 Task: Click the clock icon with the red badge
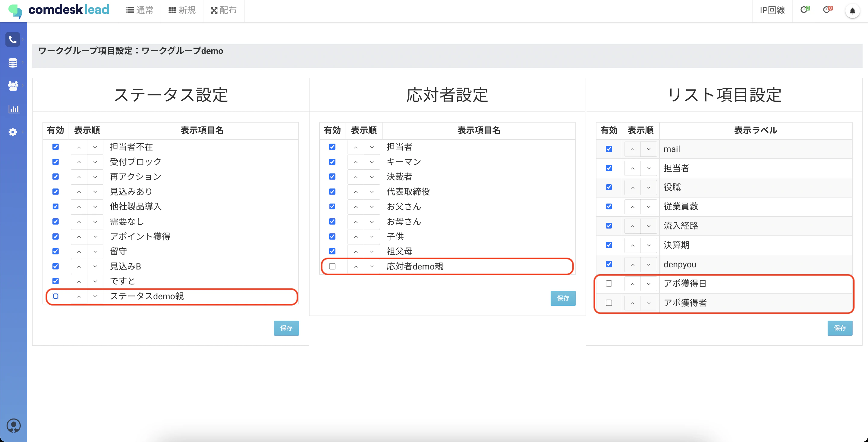tap(828, 10)
